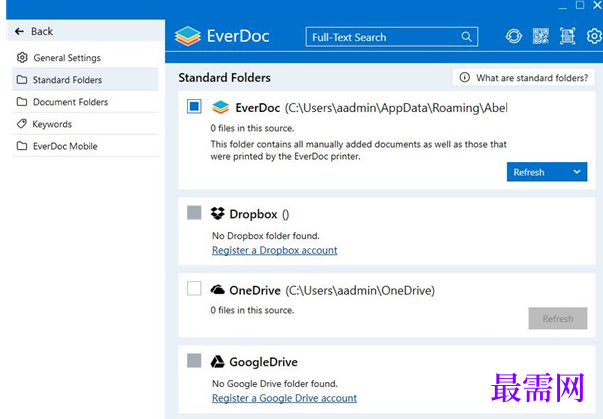Click the Full-Text Search field
Viewport: 603px width, 419px height.
click(391, 37)
